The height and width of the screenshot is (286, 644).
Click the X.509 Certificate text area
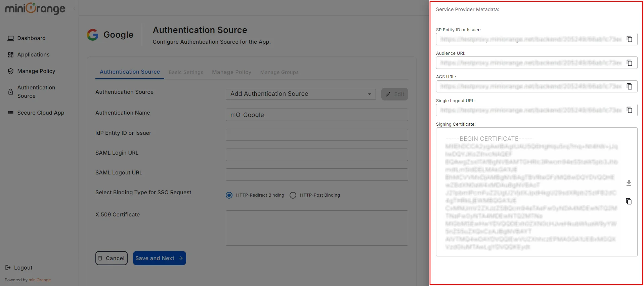317,228
